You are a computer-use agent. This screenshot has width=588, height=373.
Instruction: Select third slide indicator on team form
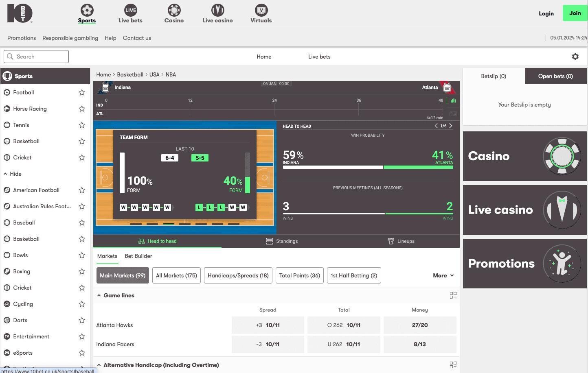[x=169, y=224]
